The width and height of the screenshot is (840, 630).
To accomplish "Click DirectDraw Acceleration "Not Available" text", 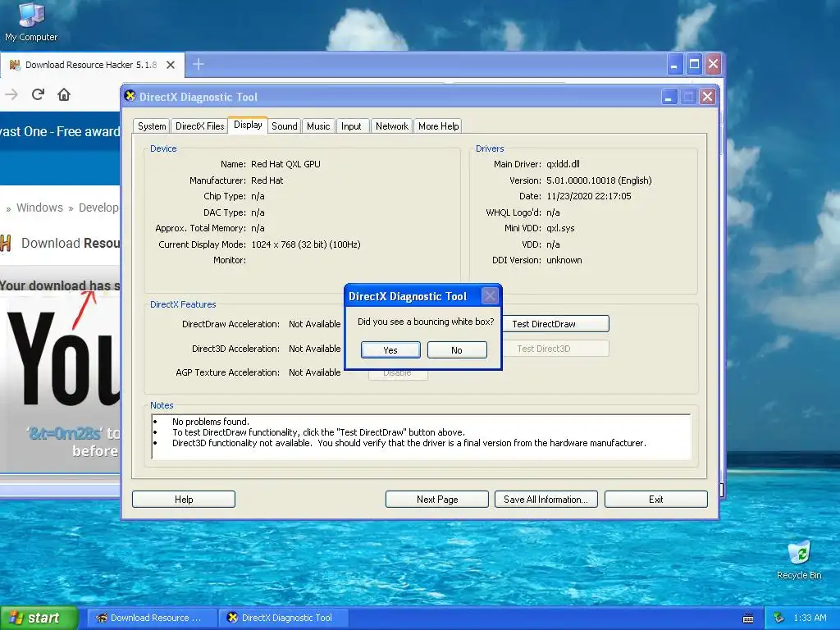I will [x=314, y=323].
